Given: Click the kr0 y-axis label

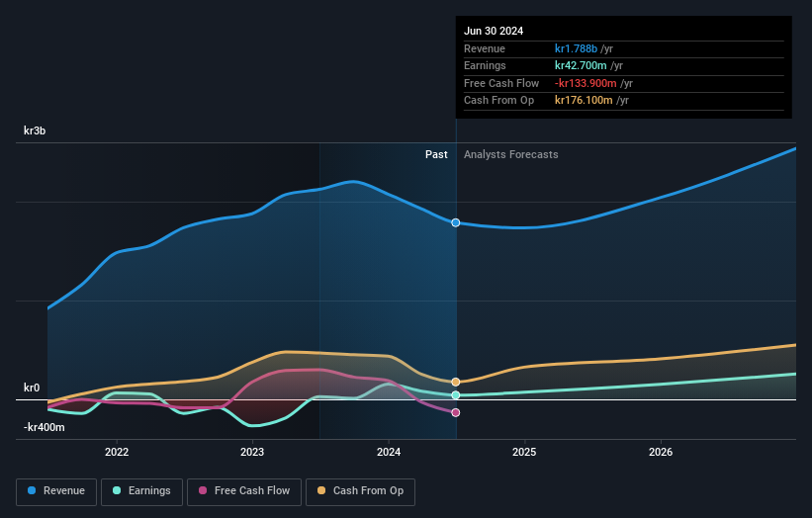Looking at the screenshot, I should coord(32,388).
